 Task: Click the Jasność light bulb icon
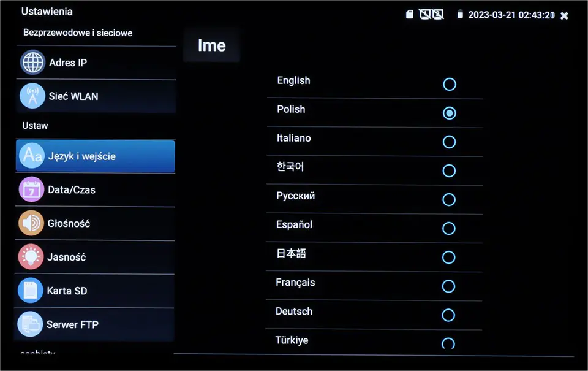pos(31,257)
